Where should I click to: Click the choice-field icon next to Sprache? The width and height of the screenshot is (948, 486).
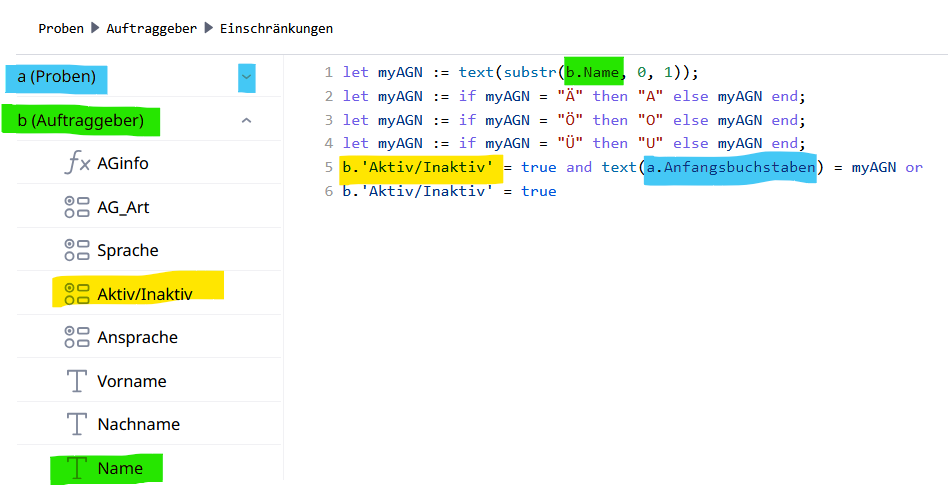[77, 250]
